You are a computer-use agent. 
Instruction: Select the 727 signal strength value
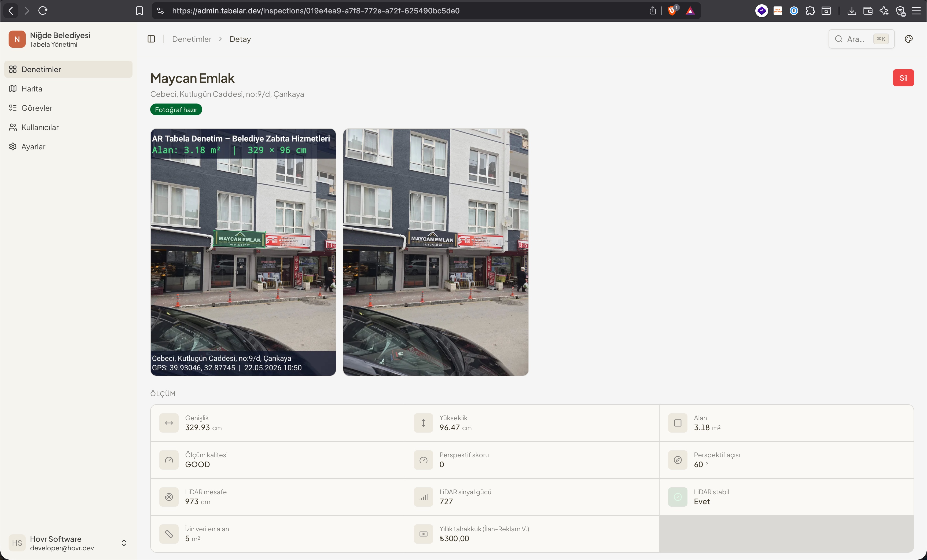(446, 502)
